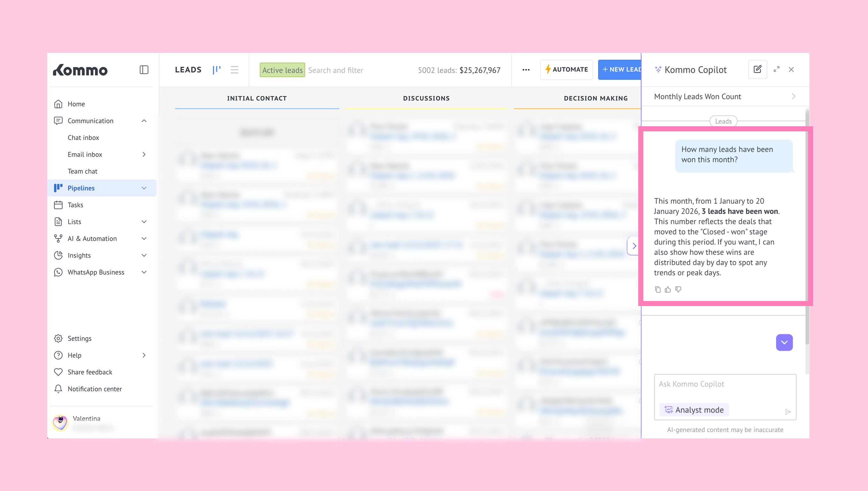This screenshot has height=491, width=868.
Task: Click the NEW LEAD button
Action: (x=620, y=70)
